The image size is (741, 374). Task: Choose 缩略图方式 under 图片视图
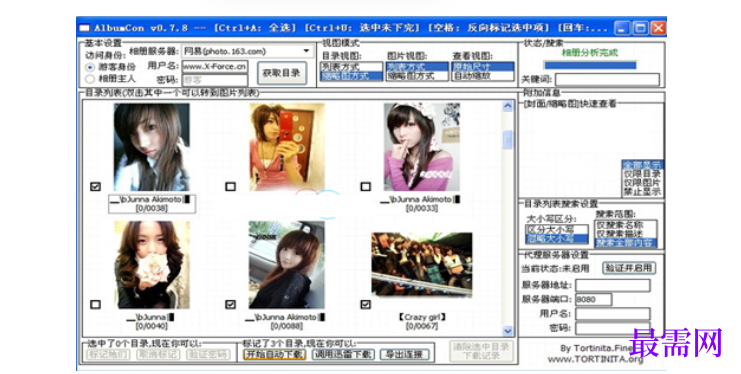[x=417, y=76]
